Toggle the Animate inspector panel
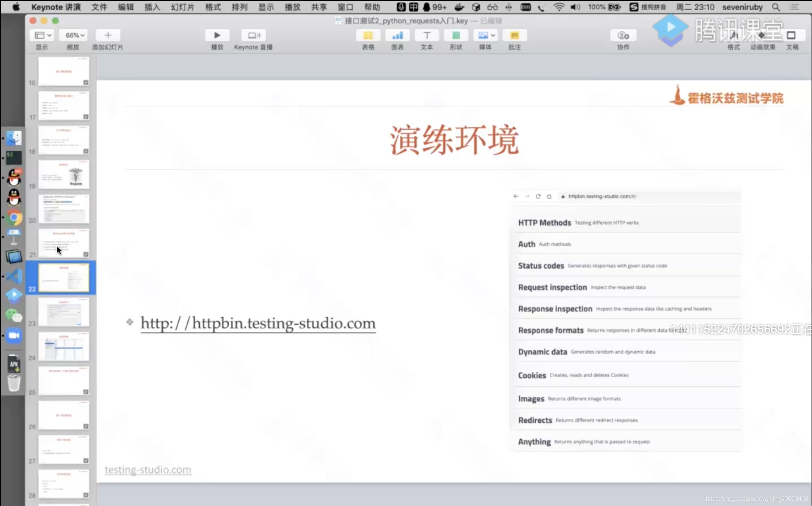 click(762, 35)
